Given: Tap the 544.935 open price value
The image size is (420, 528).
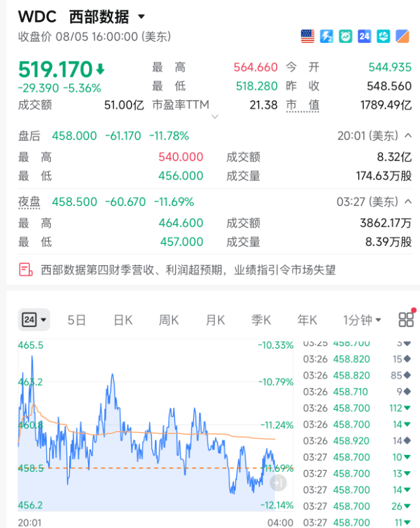Looking at the screenshot, I should (x=390, y=67).
